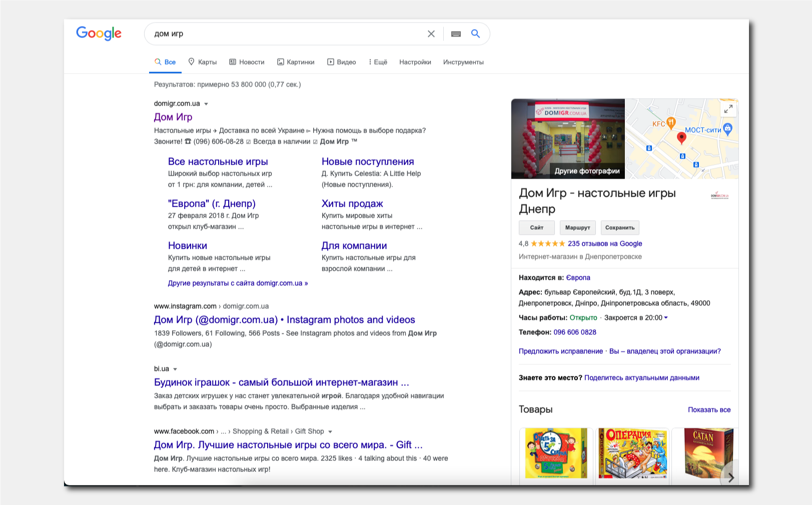The height and width of the screenshot is (505, 812).
Task: Switch to the Видео tab
Action: click(x=341, y=62)
